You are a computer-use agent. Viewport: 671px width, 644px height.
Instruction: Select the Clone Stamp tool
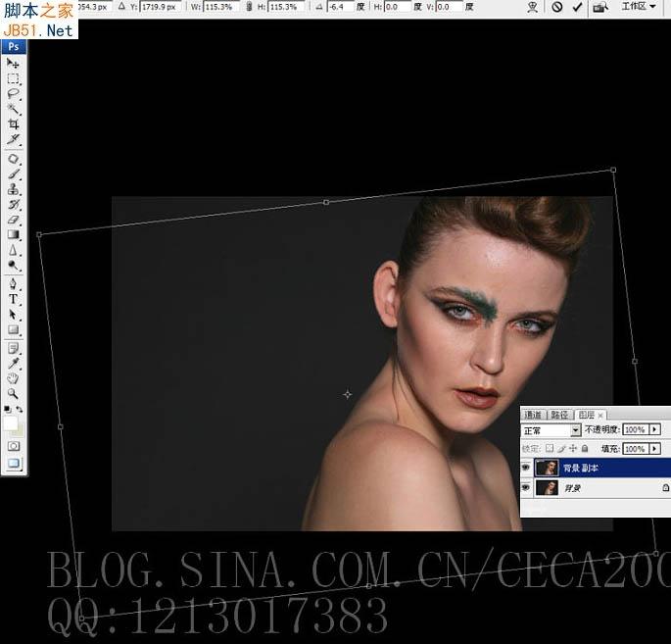(13, 189)
